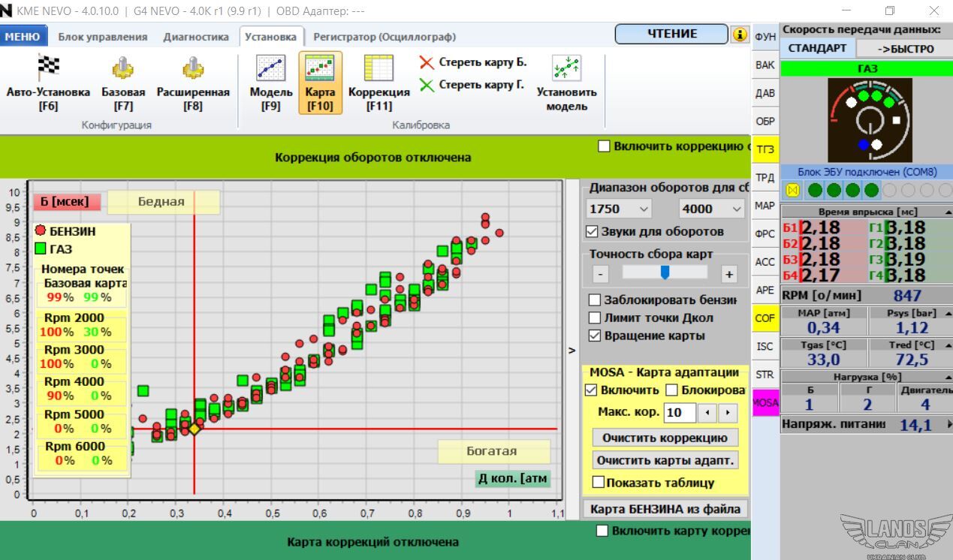Disable Звуки для оборотов checkbox
Screen dimensions: 953x560
click(x=593, y=231)
